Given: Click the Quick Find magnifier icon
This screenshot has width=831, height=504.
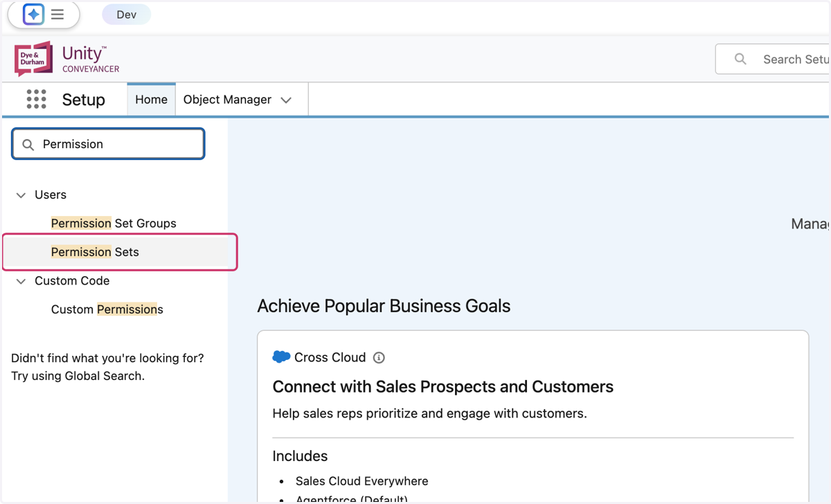Looking at the screenshot, I should (x=28, y=145).
